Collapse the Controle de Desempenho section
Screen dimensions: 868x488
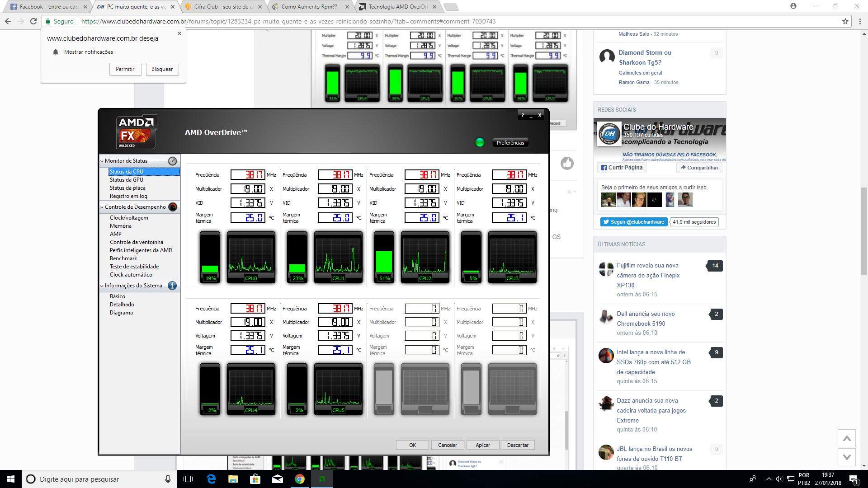coord(102,207)
